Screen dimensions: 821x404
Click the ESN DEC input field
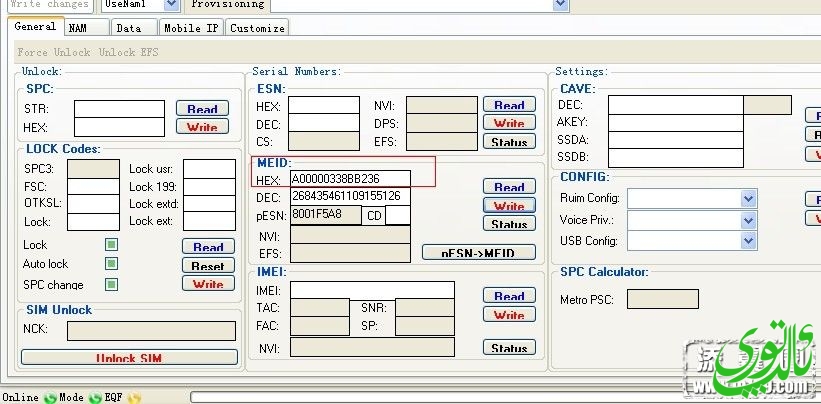[x=324, y=123]
